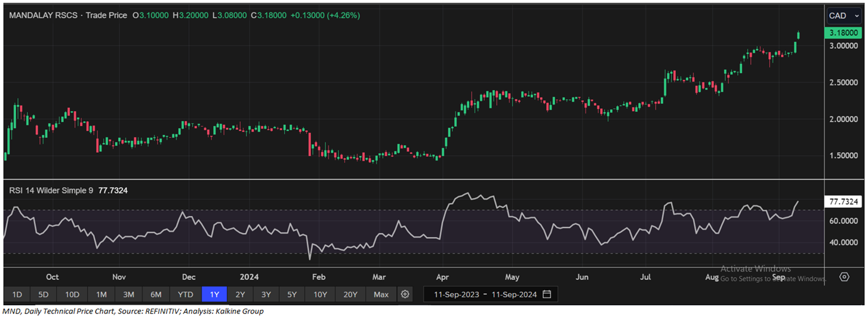Switch chart to 5D range
868x320 pixels.
tap(44, 294)
